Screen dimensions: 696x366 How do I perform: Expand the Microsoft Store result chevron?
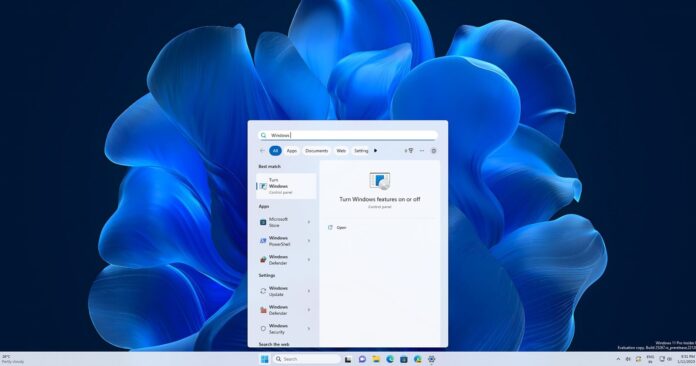click(x=309, y=222)
